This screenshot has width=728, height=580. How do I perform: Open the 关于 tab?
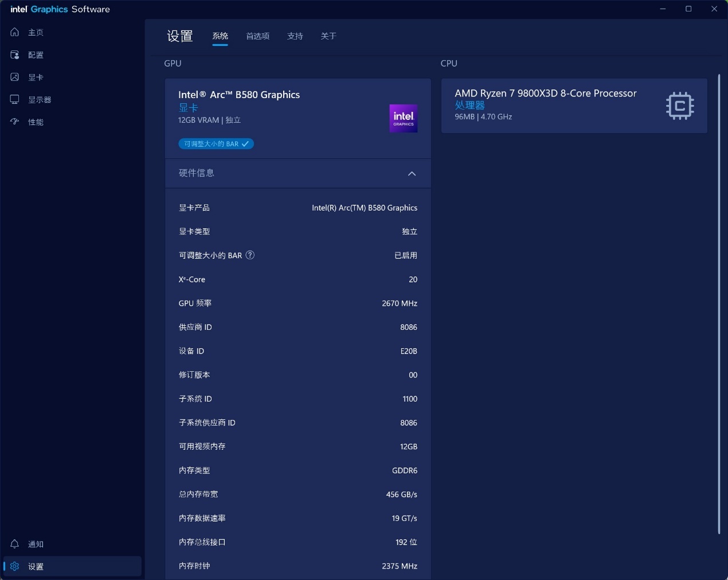(x=328, y=36)
